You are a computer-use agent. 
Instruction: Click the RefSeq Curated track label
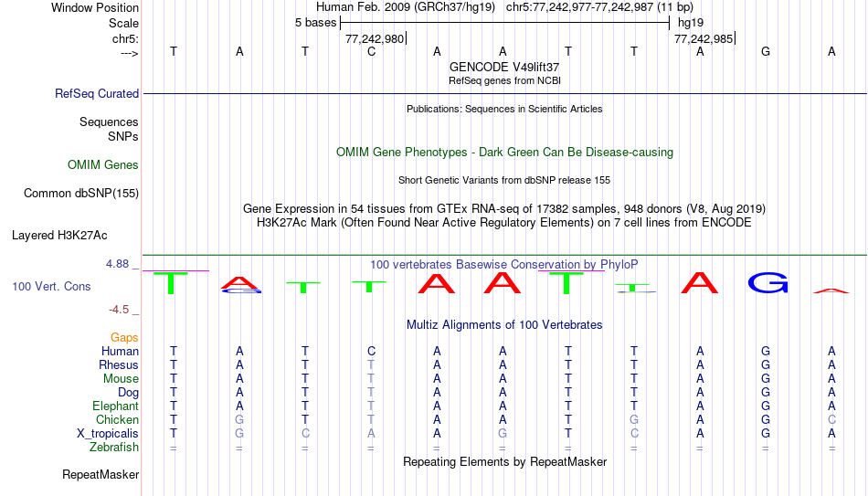(96, 93)
